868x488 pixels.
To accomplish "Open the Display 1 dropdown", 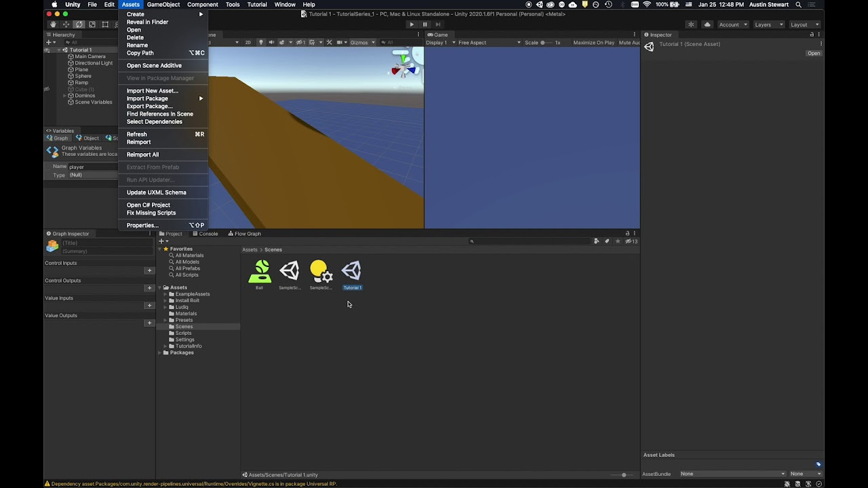I will pos(440,43).
